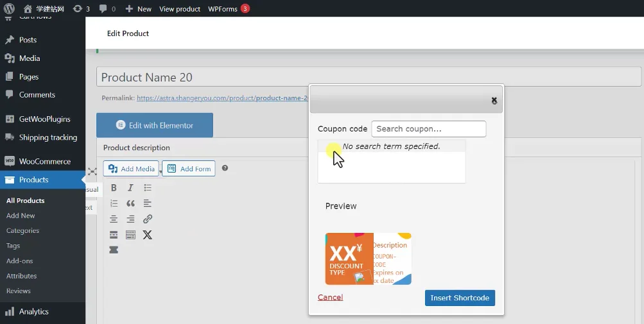Click the coupon preview thumbnail
The height and width of the screenshot is (324, 644).
[368, 259]
